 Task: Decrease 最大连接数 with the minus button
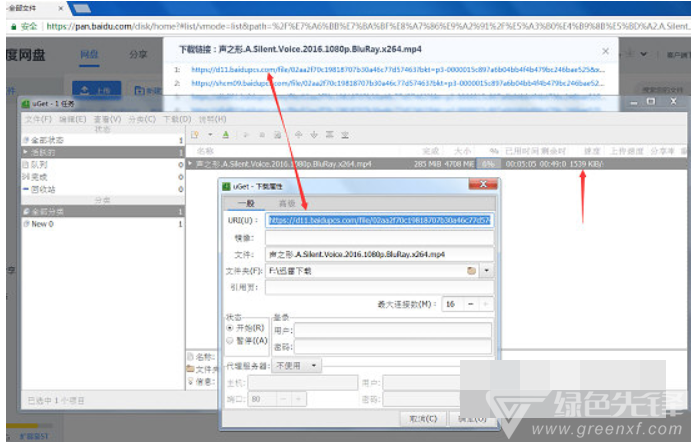[471, 304]
